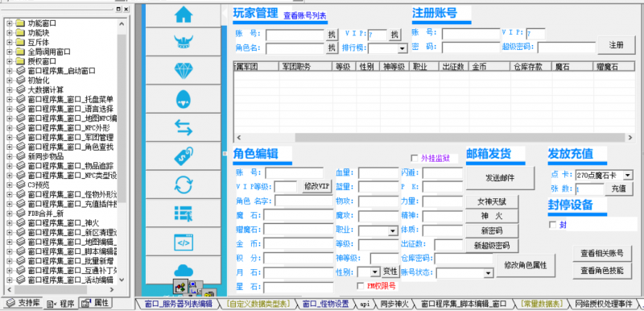Select the diamond sidebar icon
The height and width of the screenshot is (311, 644).
pyautogui.click(x=184, y=71)
